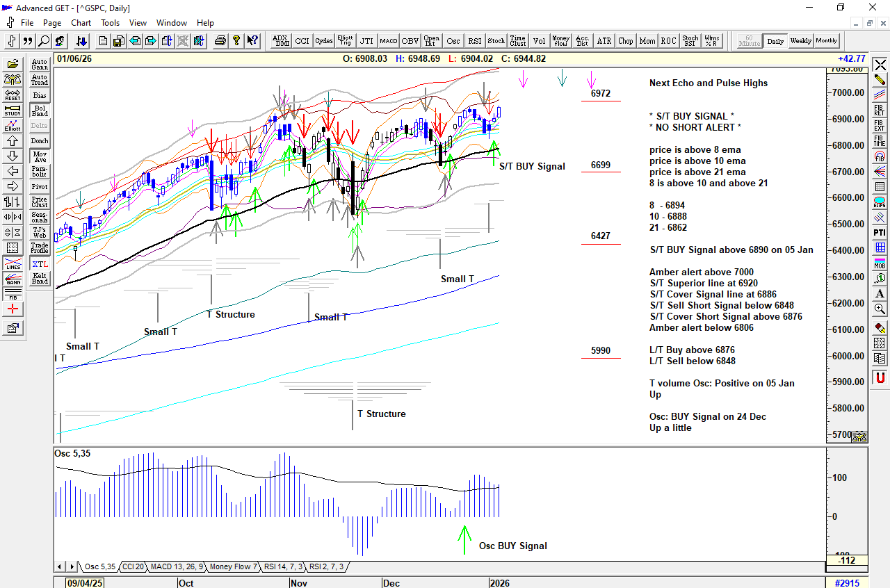Click the Kelt Band study button
This screenshot has width=890, height=588.
tap(40, 279)
